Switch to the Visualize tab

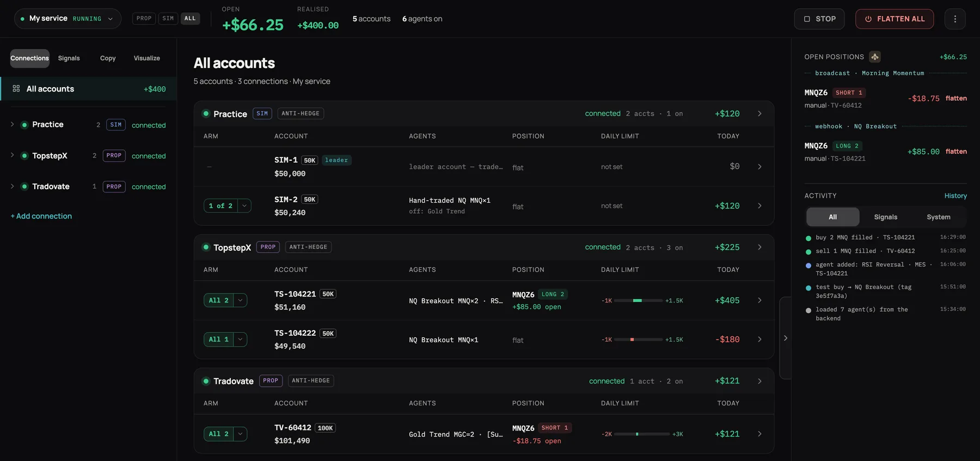[147, 58]
